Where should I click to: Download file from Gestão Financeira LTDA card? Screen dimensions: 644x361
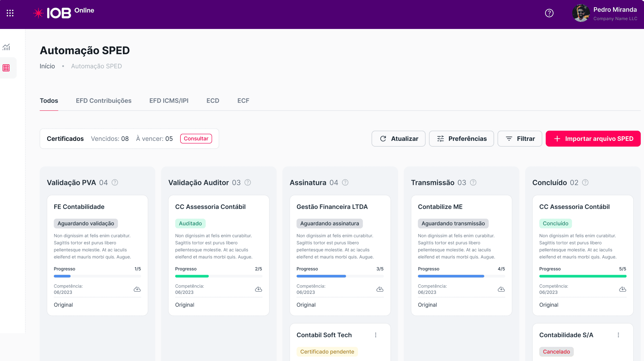pyautogui.click(x=380, y=289)
